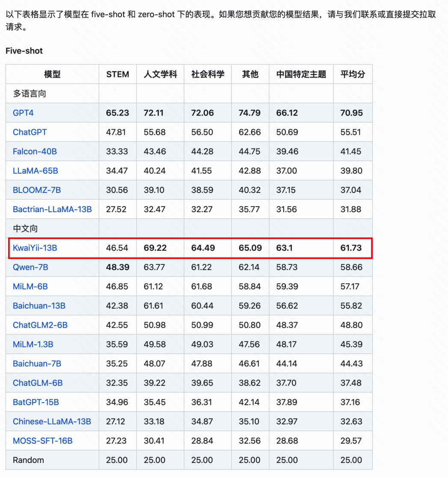448x477 pixels.
Task: Open the Chinese-LLaMA-13B link
Action: pos(52,422)
